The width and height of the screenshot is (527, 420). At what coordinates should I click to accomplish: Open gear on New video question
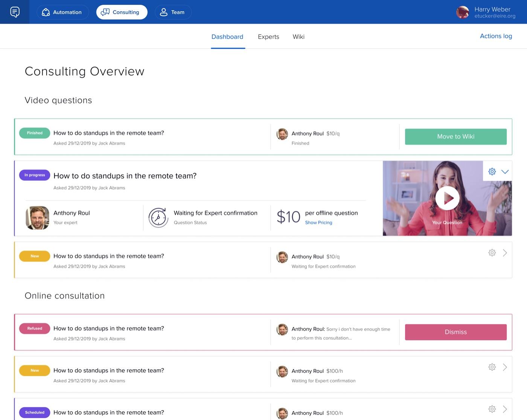(x=492, y=253)
